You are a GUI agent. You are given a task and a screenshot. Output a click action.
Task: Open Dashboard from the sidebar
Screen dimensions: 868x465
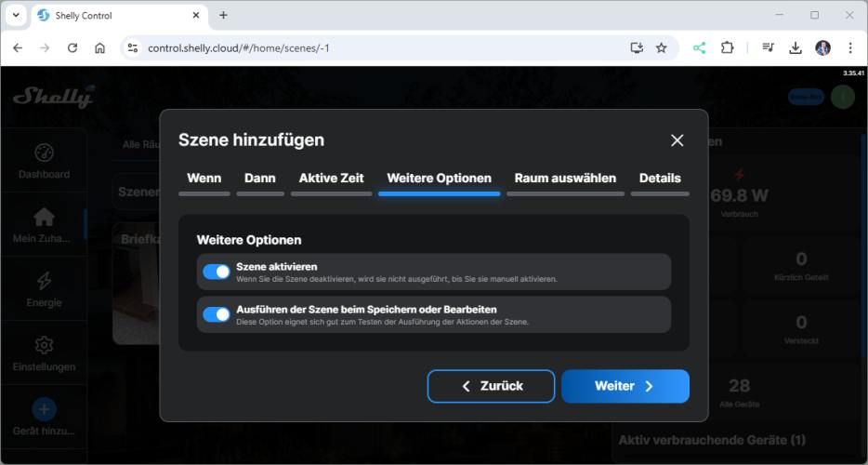44,161
